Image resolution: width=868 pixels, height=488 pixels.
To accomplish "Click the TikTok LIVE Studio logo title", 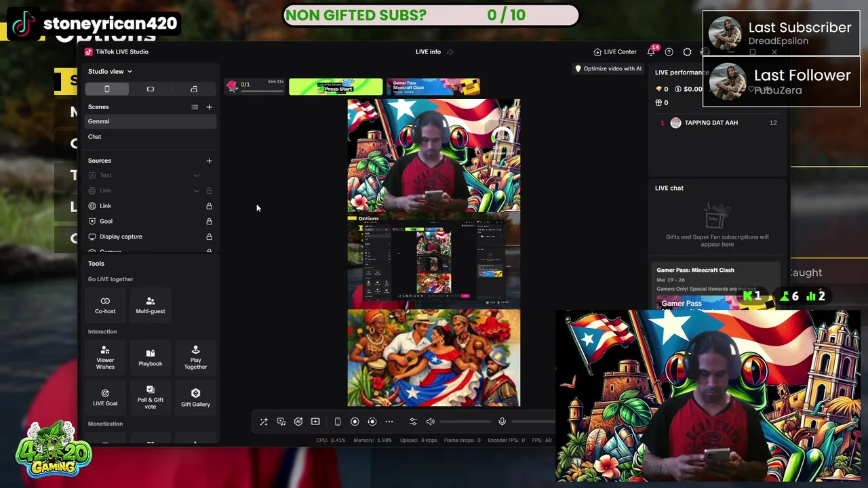I will coord(117,52).
